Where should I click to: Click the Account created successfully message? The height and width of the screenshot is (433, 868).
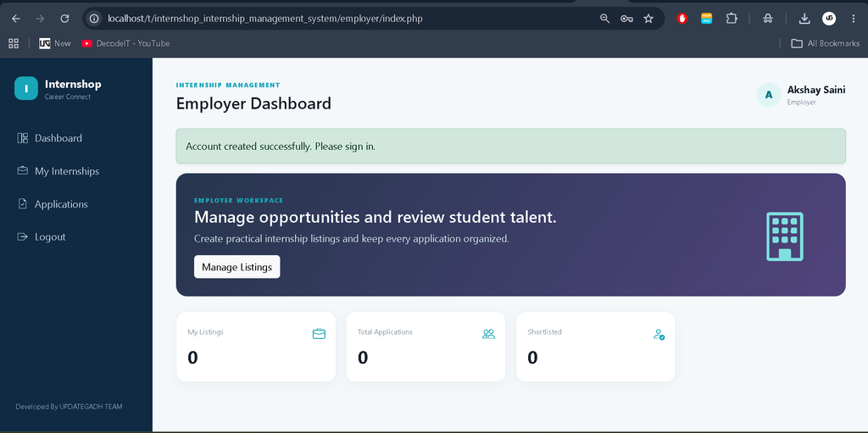[281, 147]
